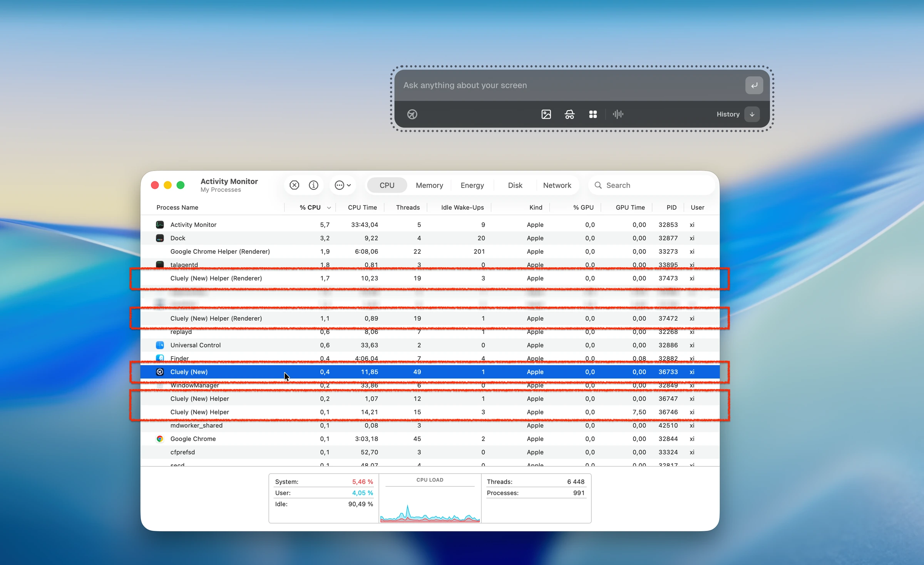The height and width of the screenshot is (565, 924).
Task: Click the Dock process icon
Action: (x=160, y=238)
